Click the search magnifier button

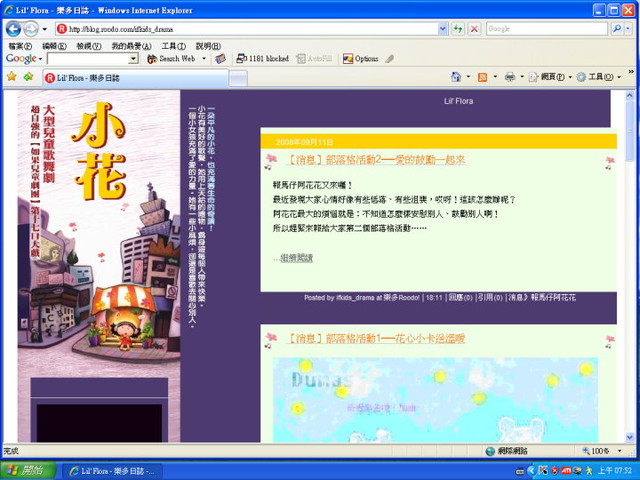tap(617, 29)
